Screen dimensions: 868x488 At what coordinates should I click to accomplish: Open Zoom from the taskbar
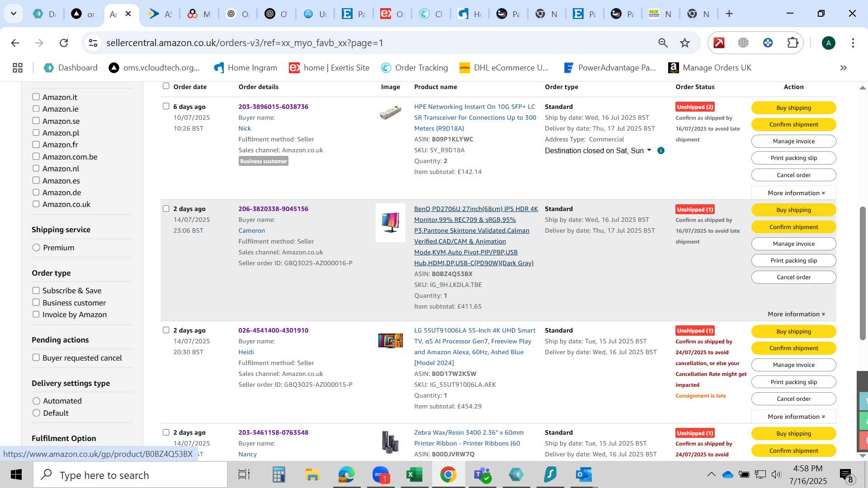381,475
